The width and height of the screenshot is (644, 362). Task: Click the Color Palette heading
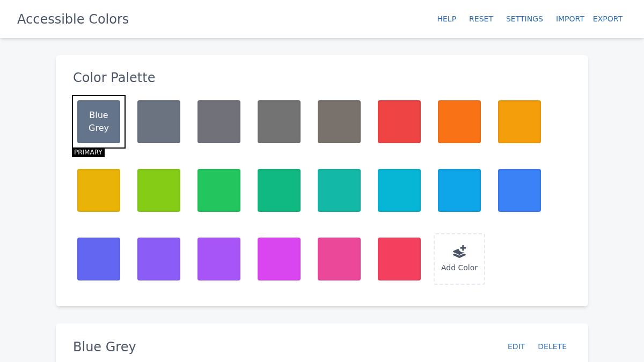114,78
